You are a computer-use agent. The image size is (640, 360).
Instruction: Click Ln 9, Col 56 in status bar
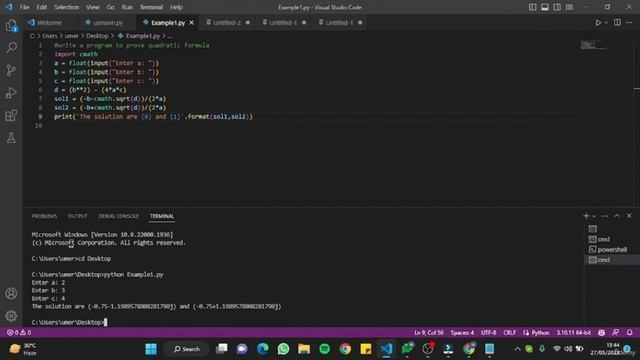(429, 333)
